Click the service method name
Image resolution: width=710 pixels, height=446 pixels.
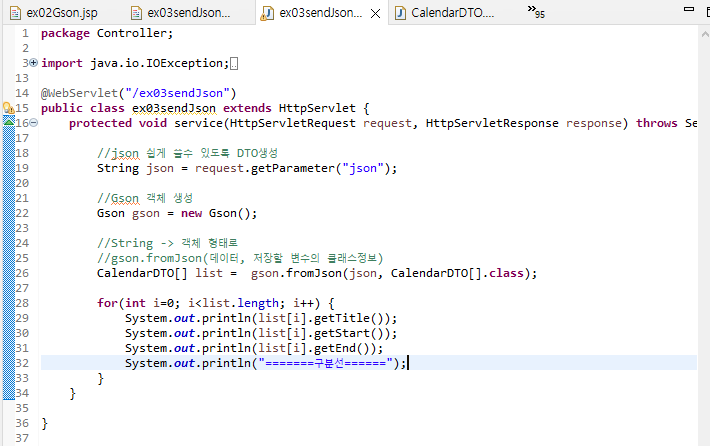click(x=198, y=123)
